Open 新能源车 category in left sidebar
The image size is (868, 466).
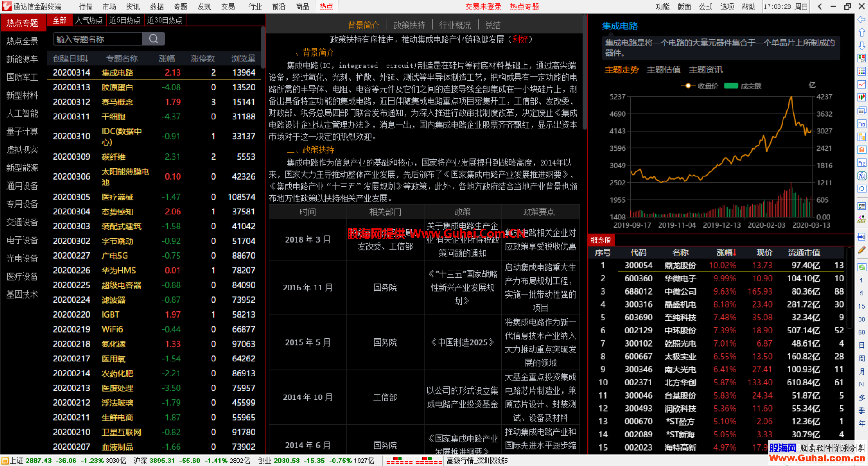click(x=22, y=59)
